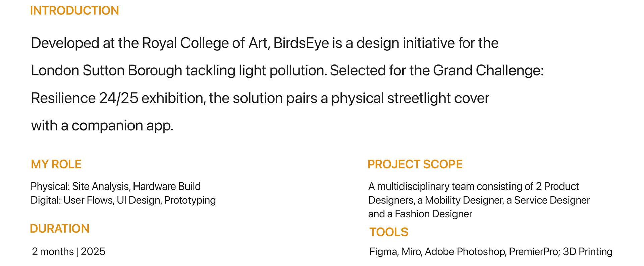644x266 pixels.
Task: Click the PROJECT SCOPE heading
Action: (415, 164)
